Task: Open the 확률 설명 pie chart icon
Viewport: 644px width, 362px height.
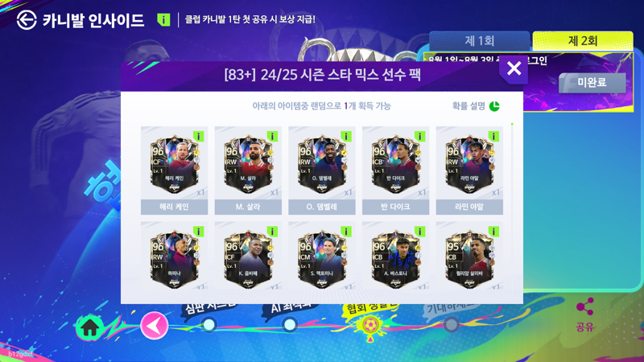Action: tap(494, 106)
